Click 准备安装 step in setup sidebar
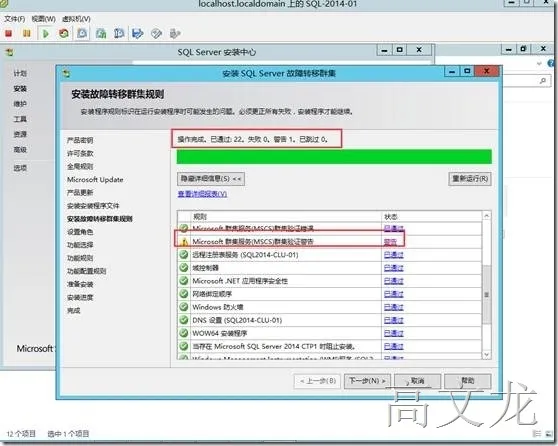Viewport: 558px width, 446px height. 80,284
